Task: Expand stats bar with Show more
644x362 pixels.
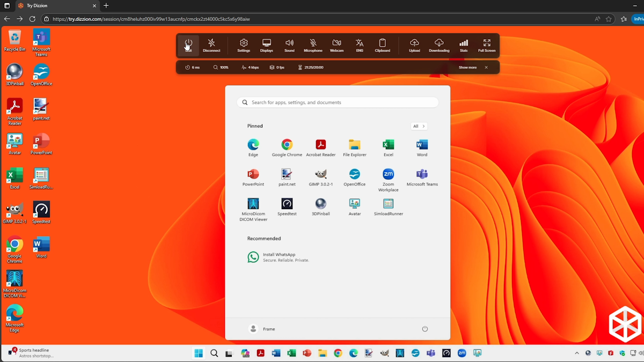Action: click(467, 68)
